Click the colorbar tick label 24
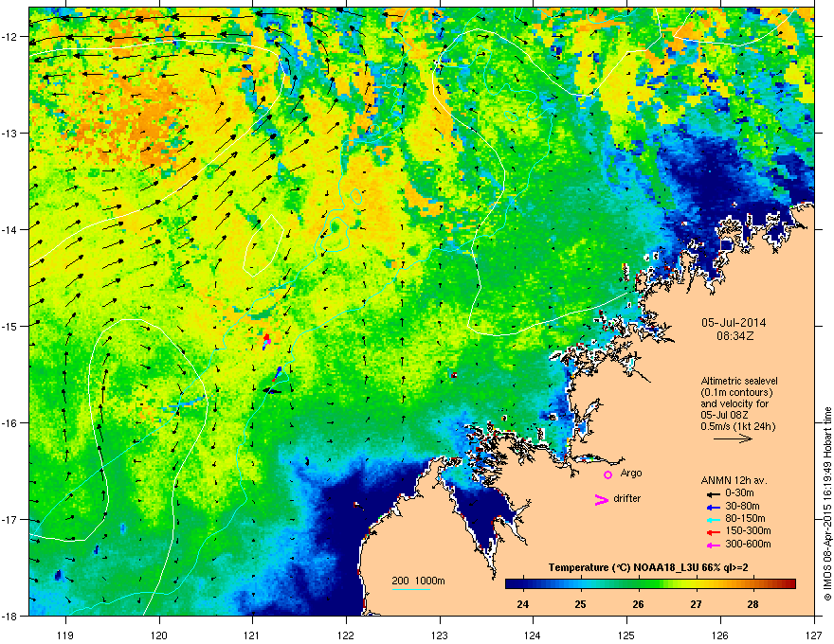 (523, 604)
